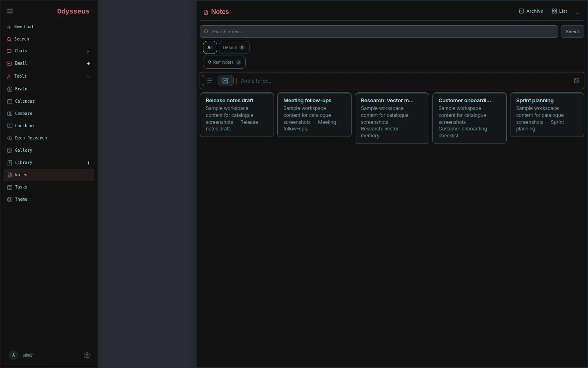Toggle the hamburger sidebar menu
Image resolution: width=588 pixels, height=368 pixels.
point(10,11)
